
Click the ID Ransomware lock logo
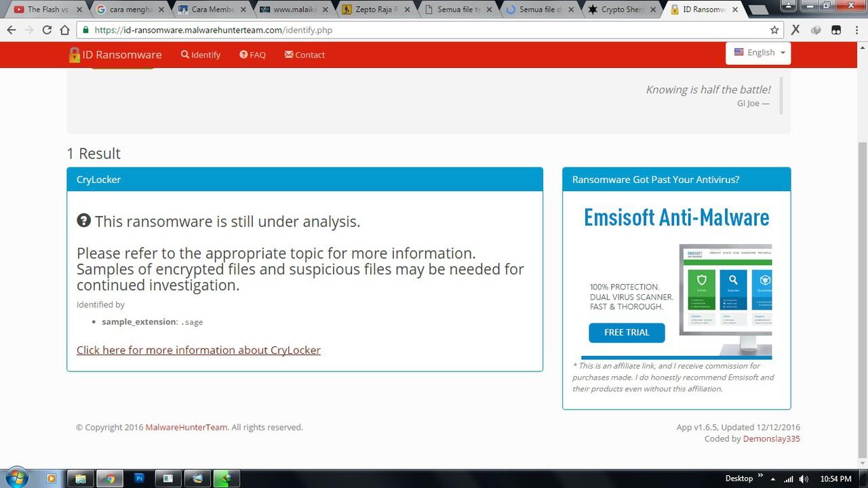click(75, 55)
